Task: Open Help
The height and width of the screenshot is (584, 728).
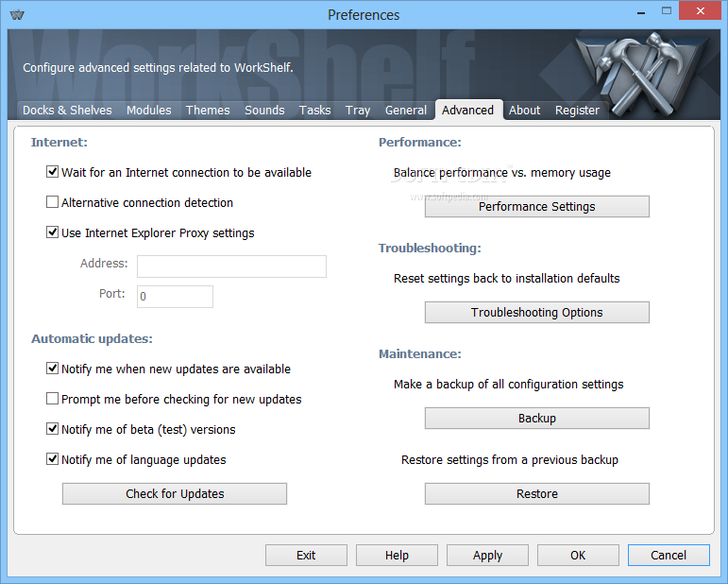Action: 397,556
